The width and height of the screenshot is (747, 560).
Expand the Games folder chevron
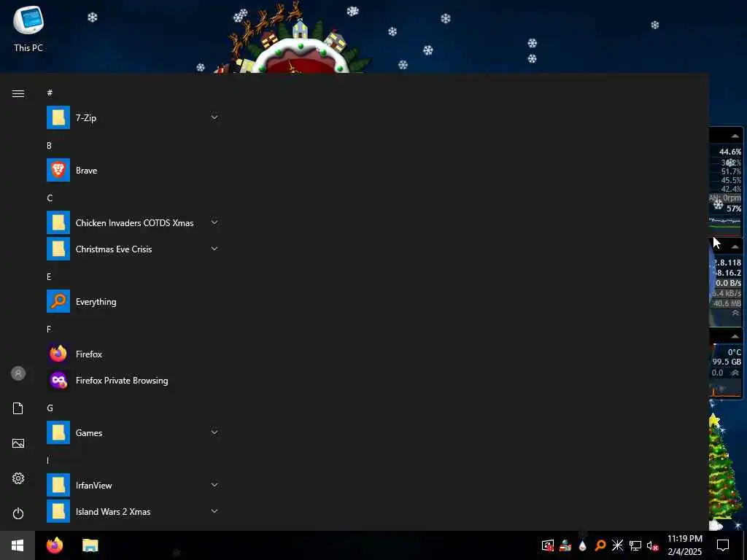[214, 432]
